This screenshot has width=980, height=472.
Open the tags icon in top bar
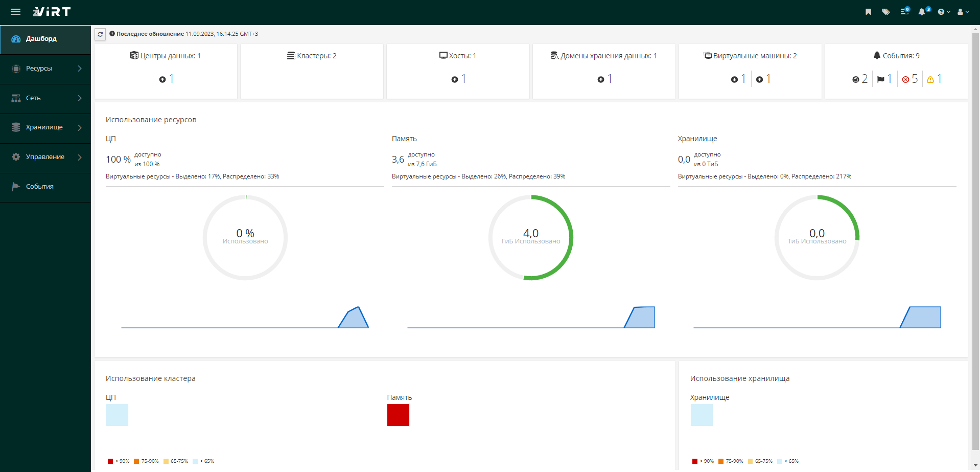tap(886, 12)
